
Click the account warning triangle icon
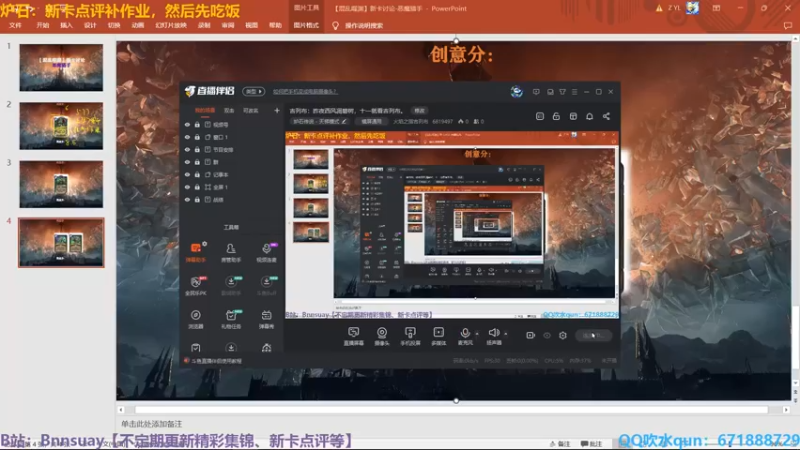(659, 8)
